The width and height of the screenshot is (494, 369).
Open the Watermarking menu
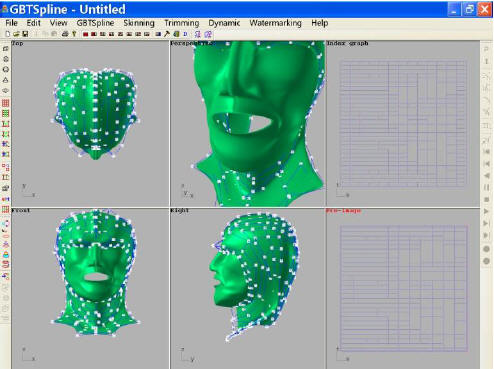(276, 23)
